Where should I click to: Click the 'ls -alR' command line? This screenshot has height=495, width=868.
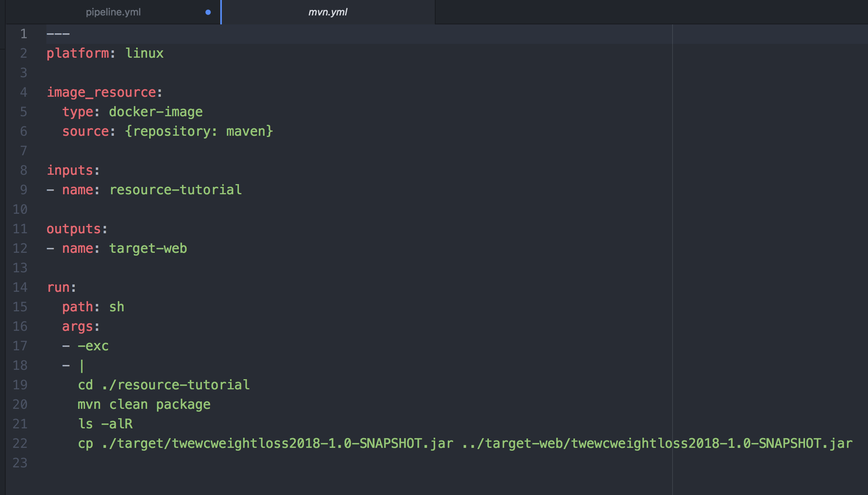click(x=105, y=424)
